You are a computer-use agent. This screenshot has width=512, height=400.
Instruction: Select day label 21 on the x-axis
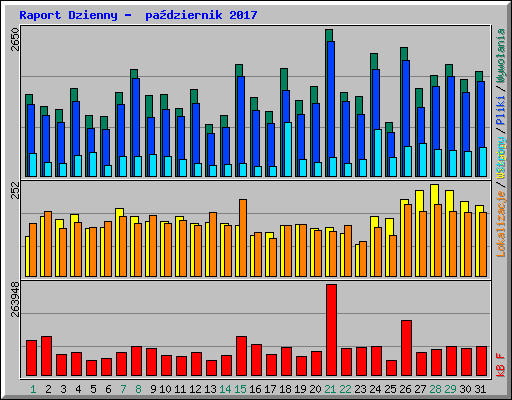pyautogui.click(x=330, y=389)
